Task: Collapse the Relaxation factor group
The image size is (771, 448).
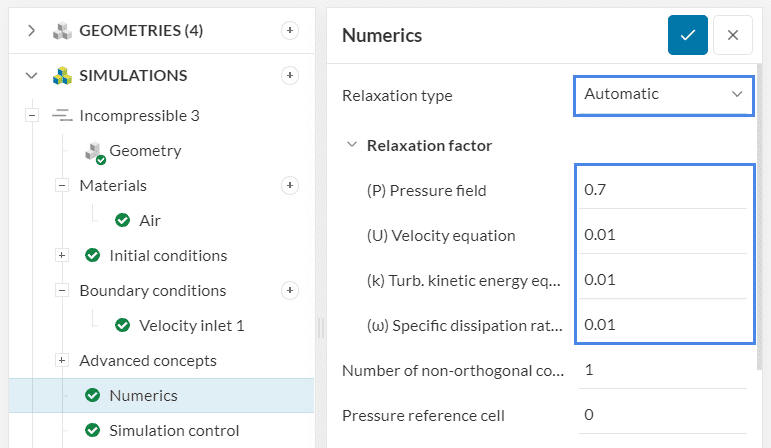Action: pos(351,145)
